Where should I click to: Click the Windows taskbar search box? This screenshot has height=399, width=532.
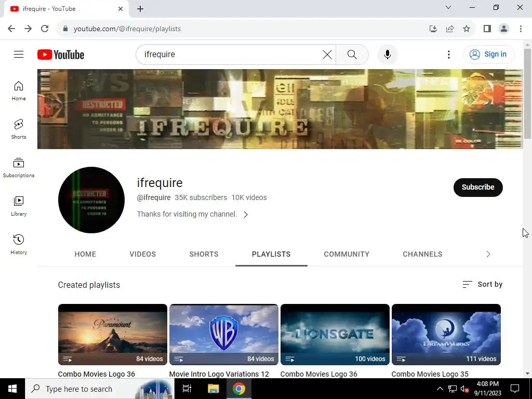tap(100, 389)
